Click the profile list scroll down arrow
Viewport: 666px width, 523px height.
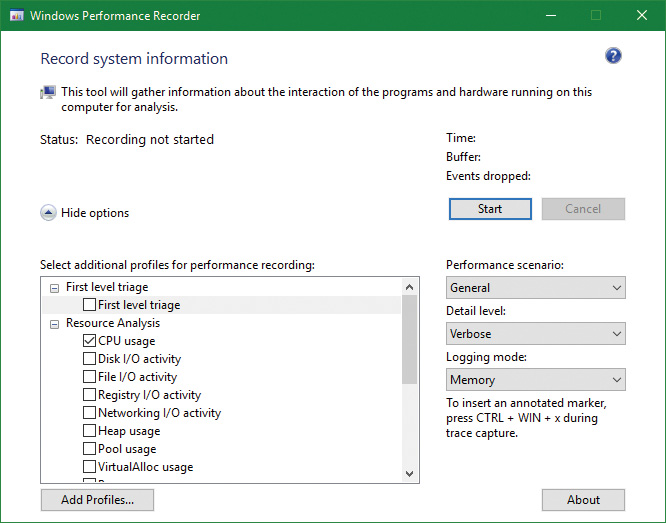410,474
